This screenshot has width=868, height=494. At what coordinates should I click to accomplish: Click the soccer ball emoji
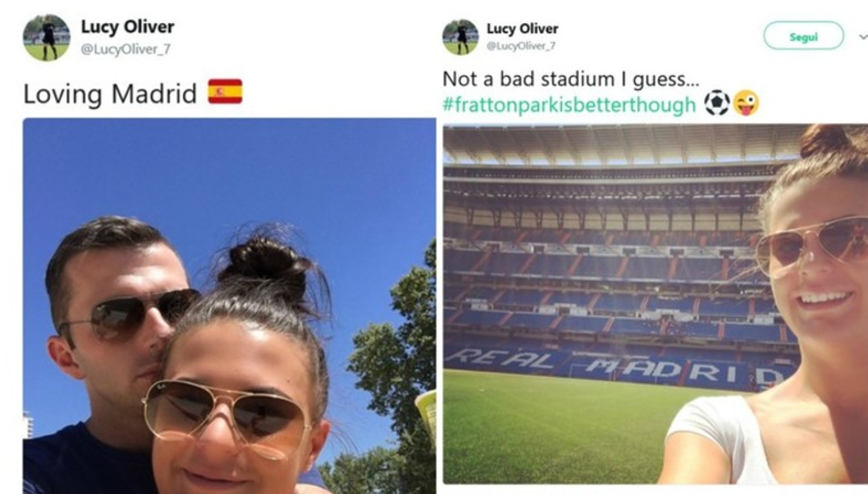[x=717, y=103]
